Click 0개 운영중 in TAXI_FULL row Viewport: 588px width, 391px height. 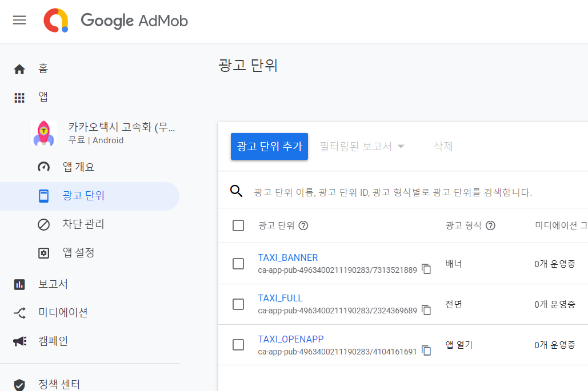(x=555, y=304)
